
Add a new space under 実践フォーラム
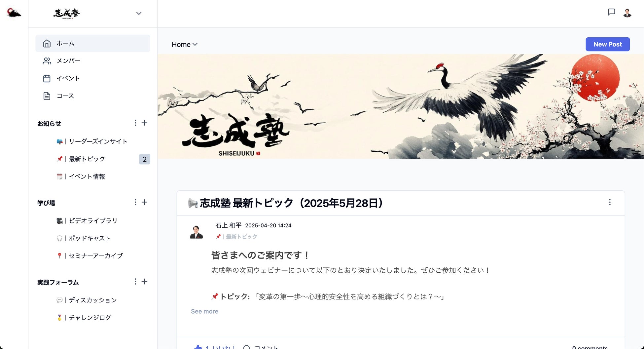(x=144, y=282)
